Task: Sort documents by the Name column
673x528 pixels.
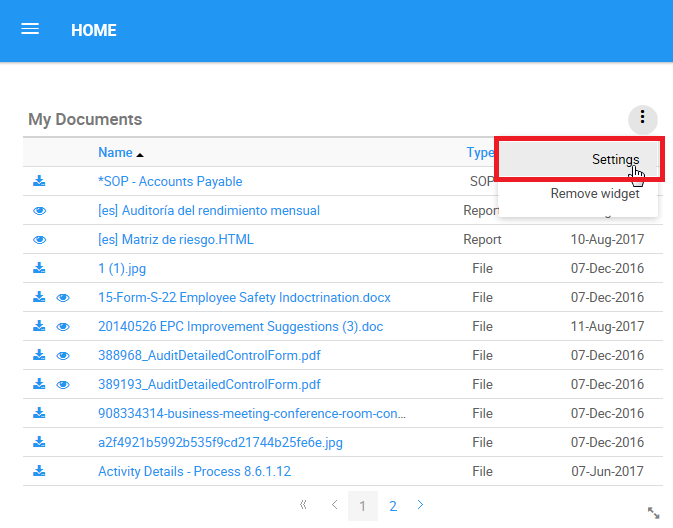Action: pos(115,153)
